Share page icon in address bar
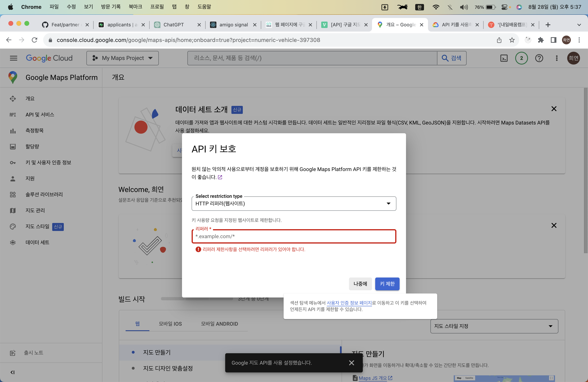This screenshot has height=382, width=588. [x=499, y=40]
